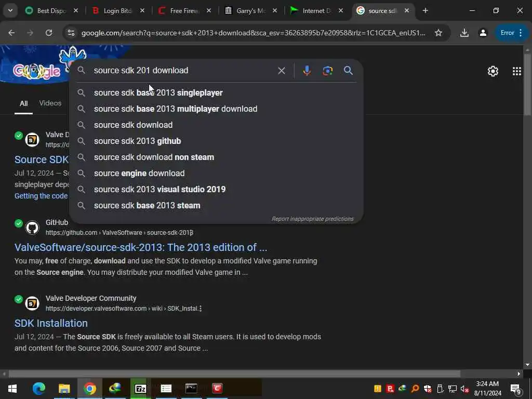The width and height of the screenshot is (532, 399).
Task: Choose suggestion 'source sdk 2013 github'
Action: 217,141
